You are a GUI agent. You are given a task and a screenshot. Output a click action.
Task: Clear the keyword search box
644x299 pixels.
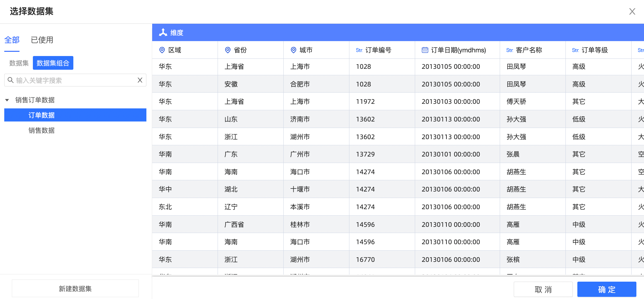point(140,80)
